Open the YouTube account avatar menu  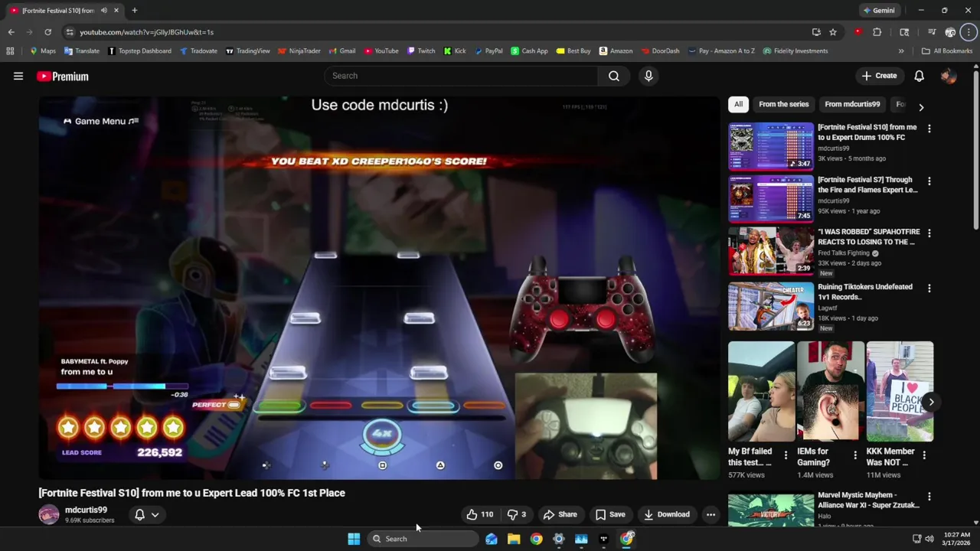coord(948,76)
